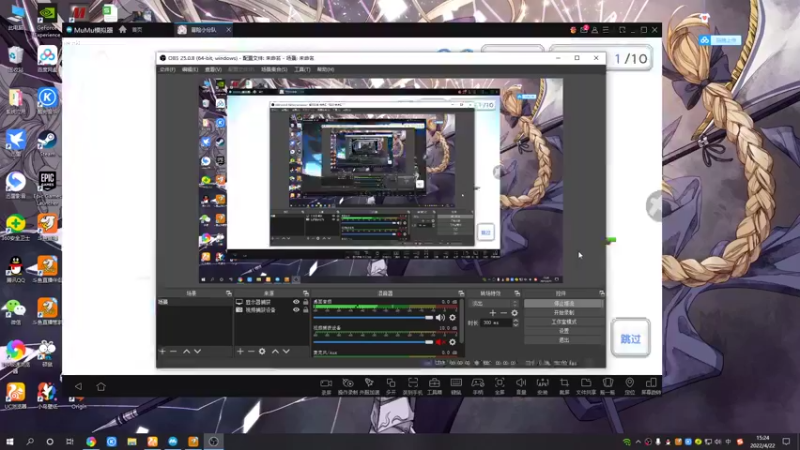Remove the selected source with the minus icon
800x450 pixels.
click(x=251, y=352)
